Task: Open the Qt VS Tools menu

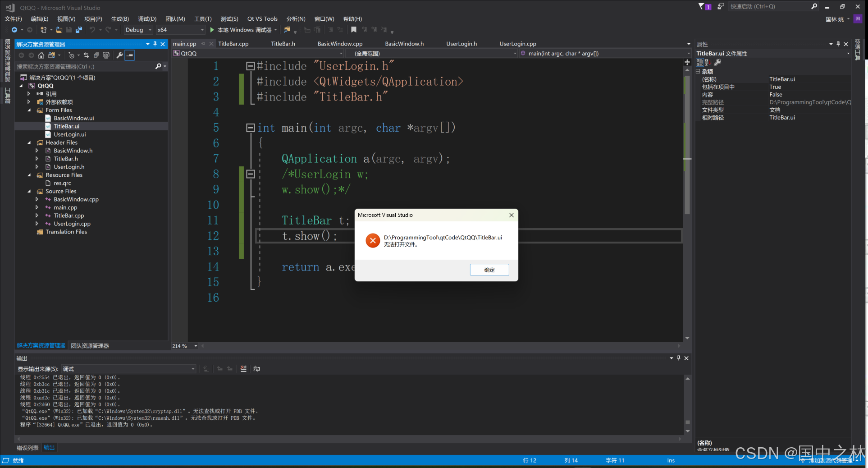Action: pos(262,19)
